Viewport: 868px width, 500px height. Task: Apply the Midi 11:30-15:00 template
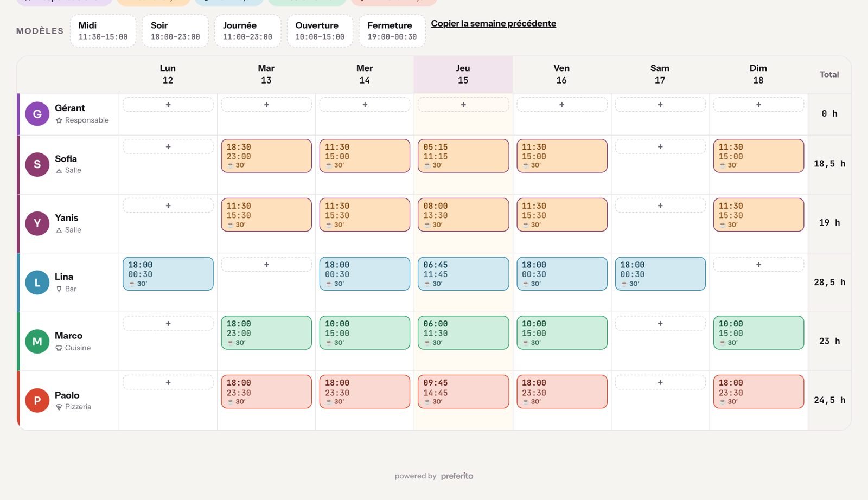(103, 31)
